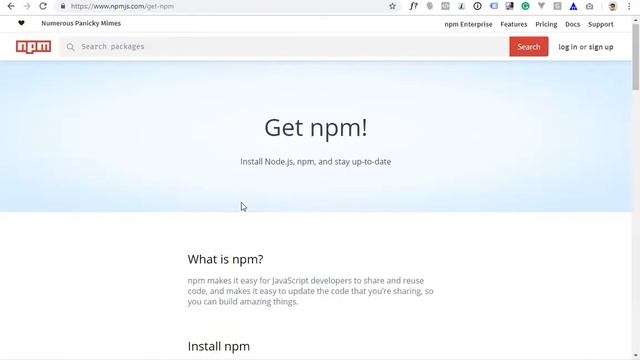
Task: Click the page vertical scrollbar thumb
Action: [x=636, y=56]
